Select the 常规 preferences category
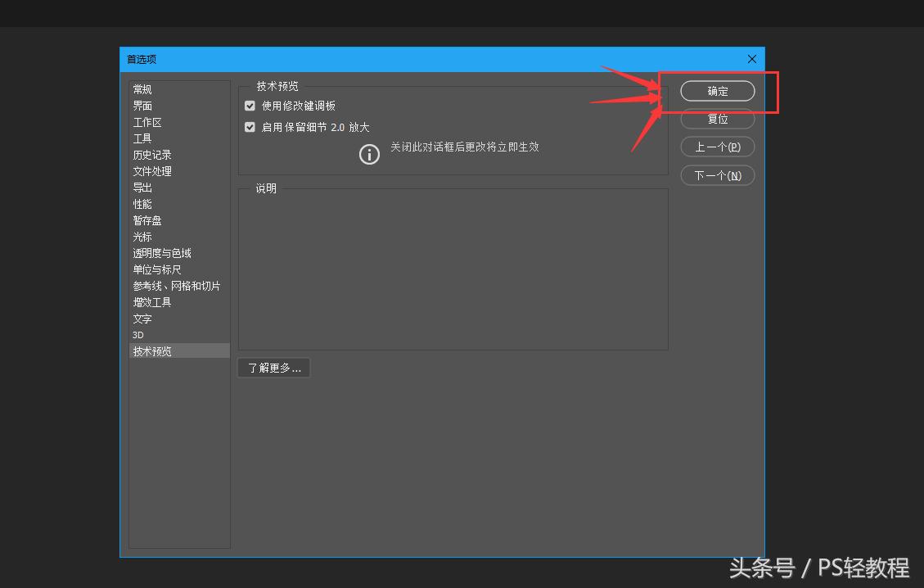 click(x=142, y=88)
